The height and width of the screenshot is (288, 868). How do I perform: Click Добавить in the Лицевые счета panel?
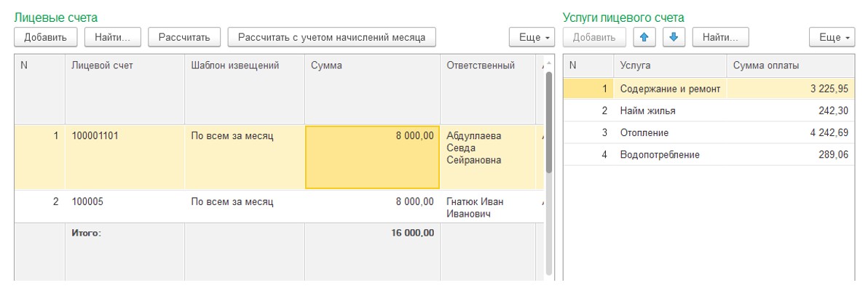click(45, 37)
